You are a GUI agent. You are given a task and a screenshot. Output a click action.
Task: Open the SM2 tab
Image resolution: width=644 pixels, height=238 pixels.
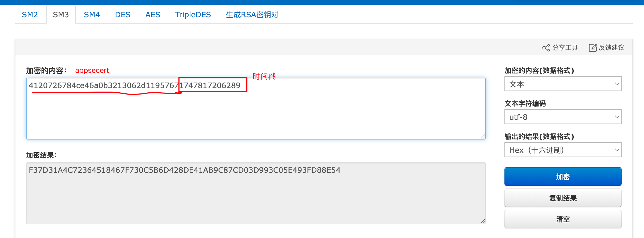30,15
